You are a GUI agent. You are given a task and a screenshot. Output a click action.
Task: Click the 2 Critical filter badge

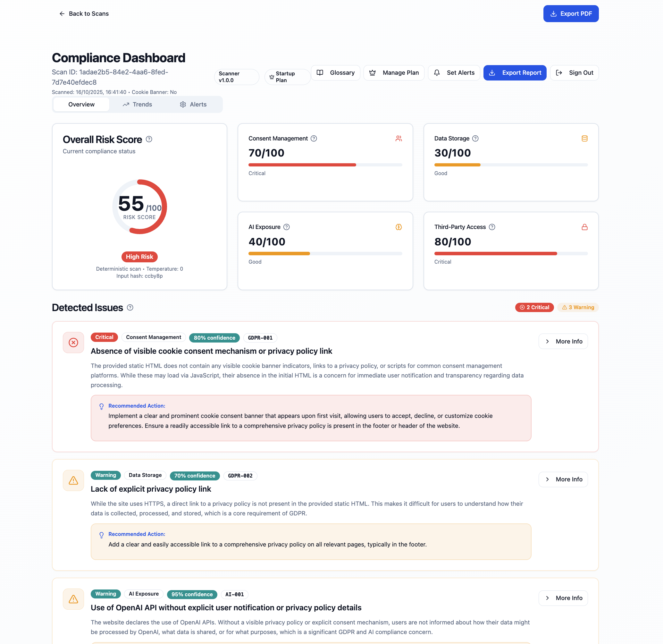pos(534,307)
